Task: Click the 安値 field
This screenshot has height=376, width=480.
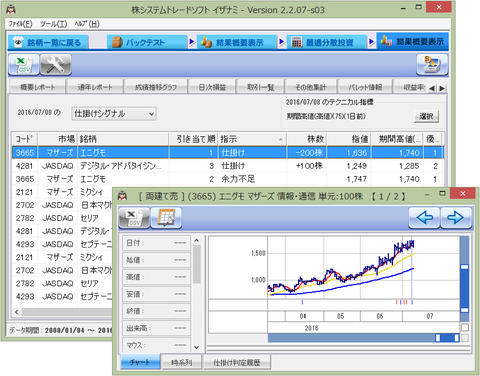Action: tap(156, 294)
